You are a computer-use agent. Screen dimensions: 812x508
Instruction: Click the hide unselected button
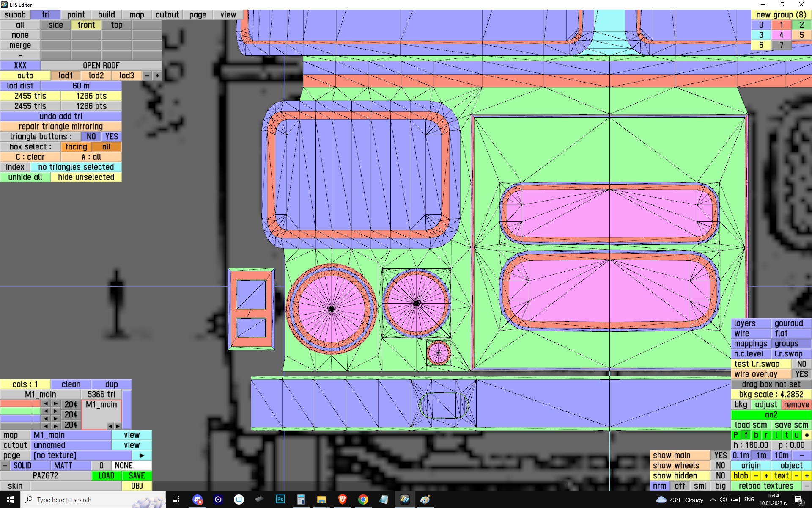86,177
